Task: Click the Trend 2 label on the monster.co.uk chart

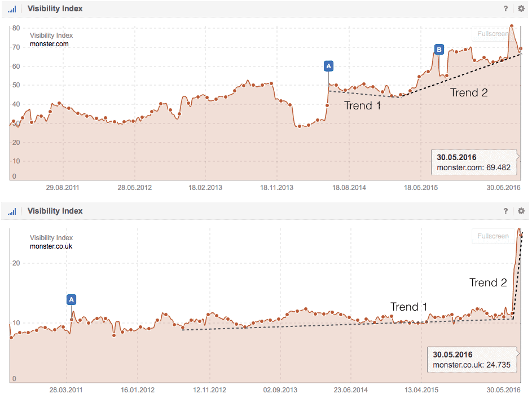Action: coord(488,283)
